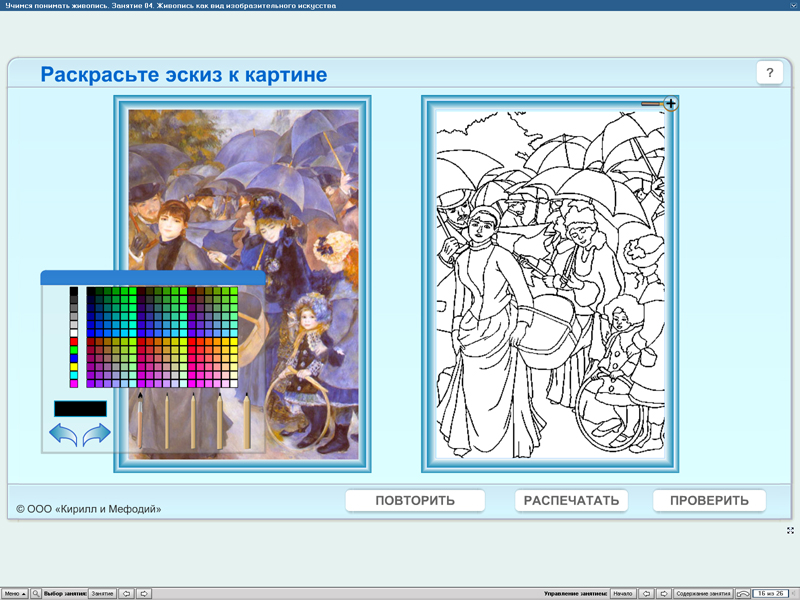Choose light gray above white in narrow column
The image size is (800, 600).
pyautogui.click(x=74, y=324)
